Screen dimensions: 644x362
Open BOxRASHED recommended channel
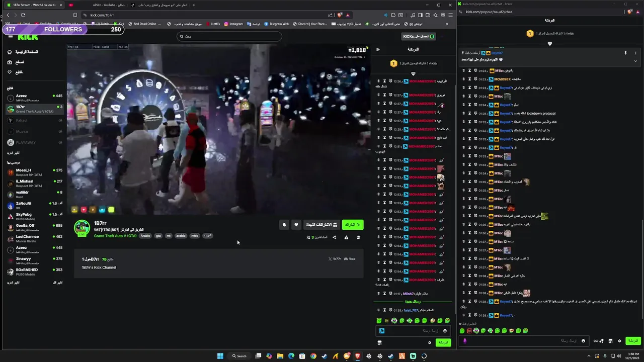pos(35,271)
